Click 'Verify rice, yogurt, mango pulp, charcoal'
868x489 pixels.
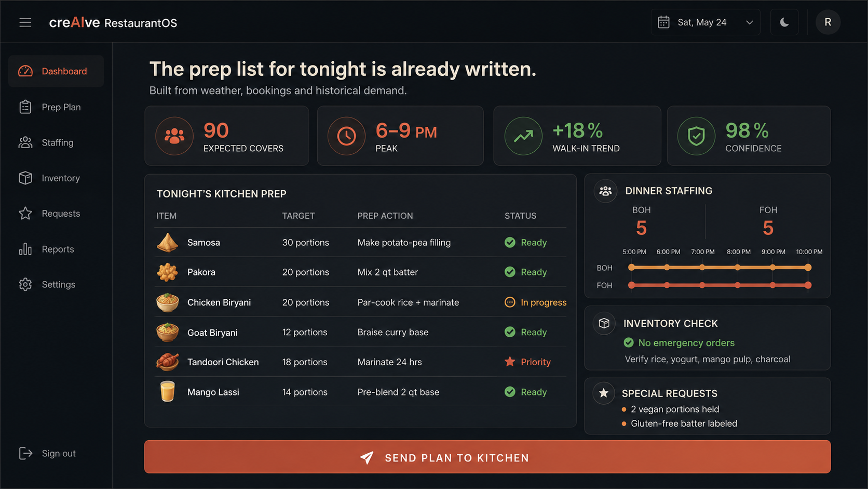click(x=708, y=359)
